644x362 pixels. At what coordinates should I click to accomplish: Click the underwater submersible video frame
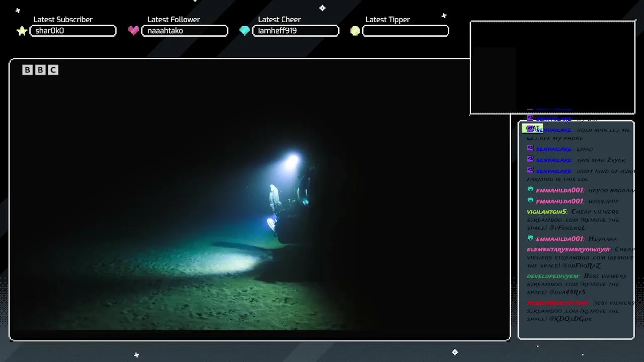(x=260, y=200)
